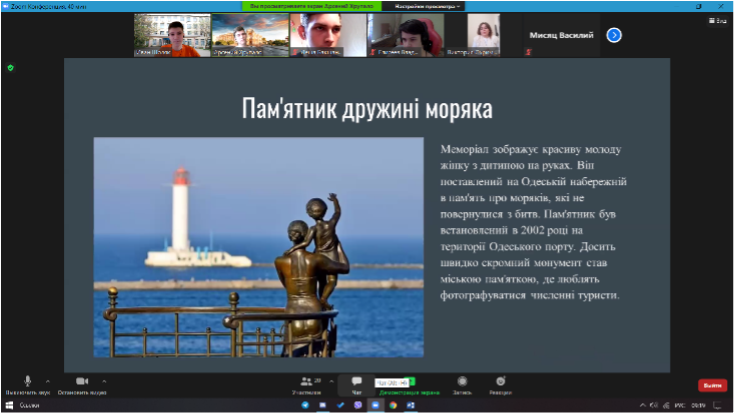Open the Telegram icon in the taskbar

pos(305,405)
